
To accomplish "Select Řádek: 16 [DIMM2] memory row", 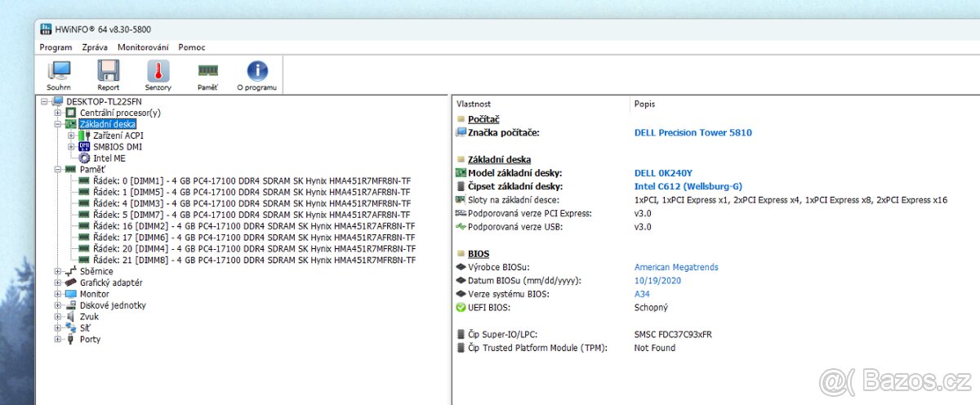I will click(x=253, y=226).
